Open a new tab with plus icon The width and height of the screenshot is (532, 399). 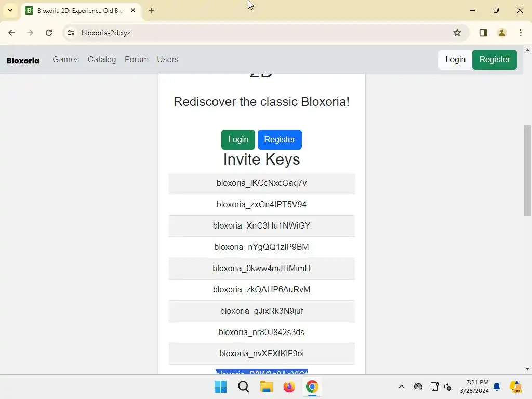[x=152, y=10]
